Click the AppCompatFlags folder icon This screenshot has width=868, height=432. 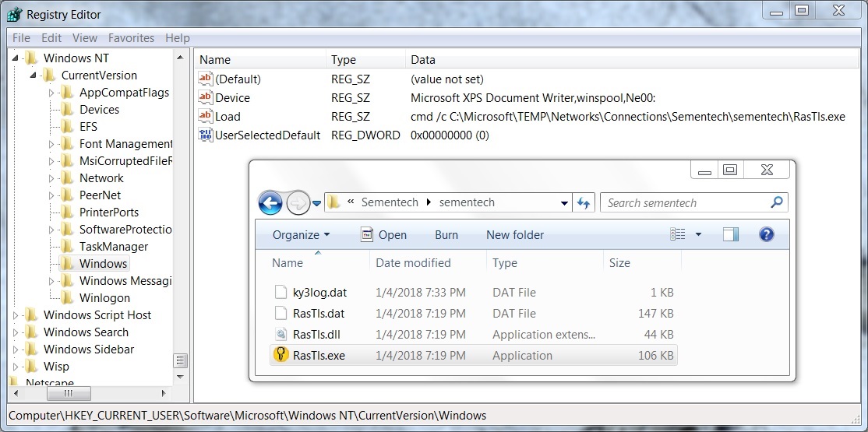click(x=67, y=93)
